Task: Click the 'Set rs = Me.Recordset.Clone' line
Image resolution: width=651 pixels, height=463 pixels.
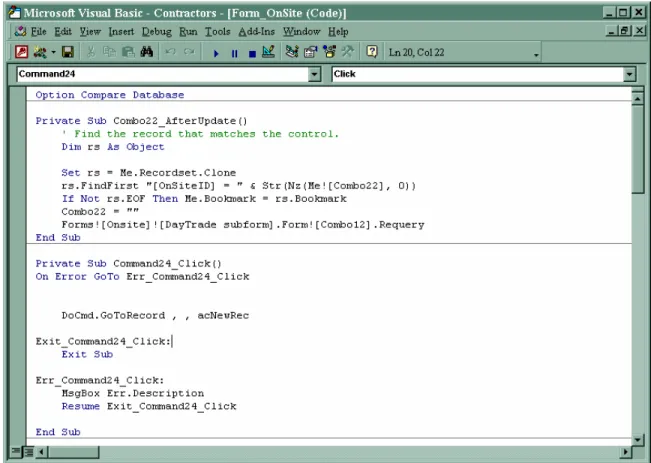Action: click(149, 173)
